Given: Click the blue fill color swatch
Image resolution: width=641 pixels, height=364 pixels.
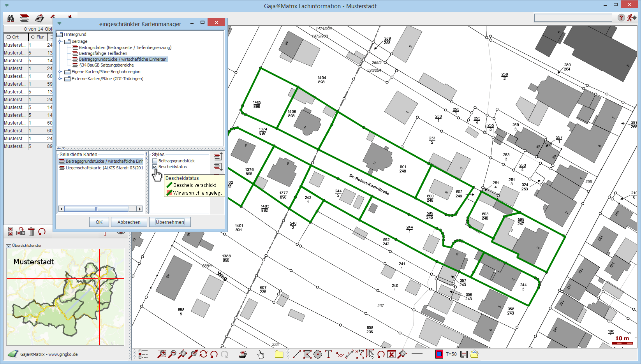Looking at the screenshot, I should 439,354.
